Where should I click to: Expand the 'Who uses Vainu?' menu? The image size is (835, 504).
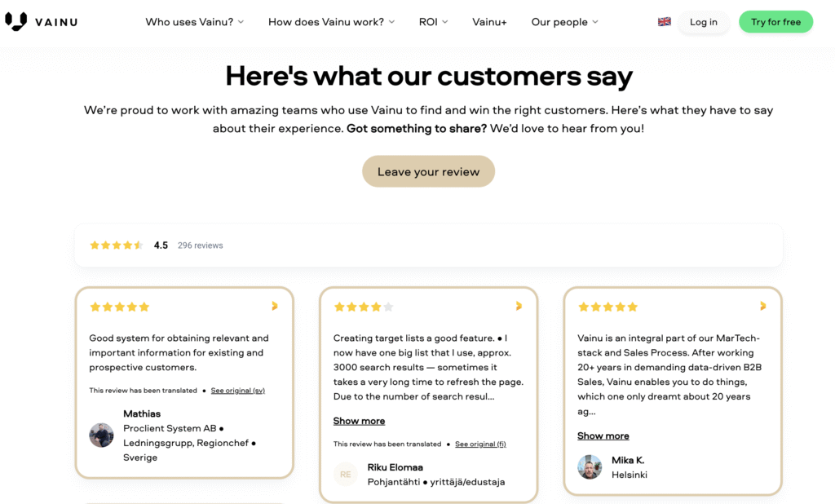click(x=195, y=22)
